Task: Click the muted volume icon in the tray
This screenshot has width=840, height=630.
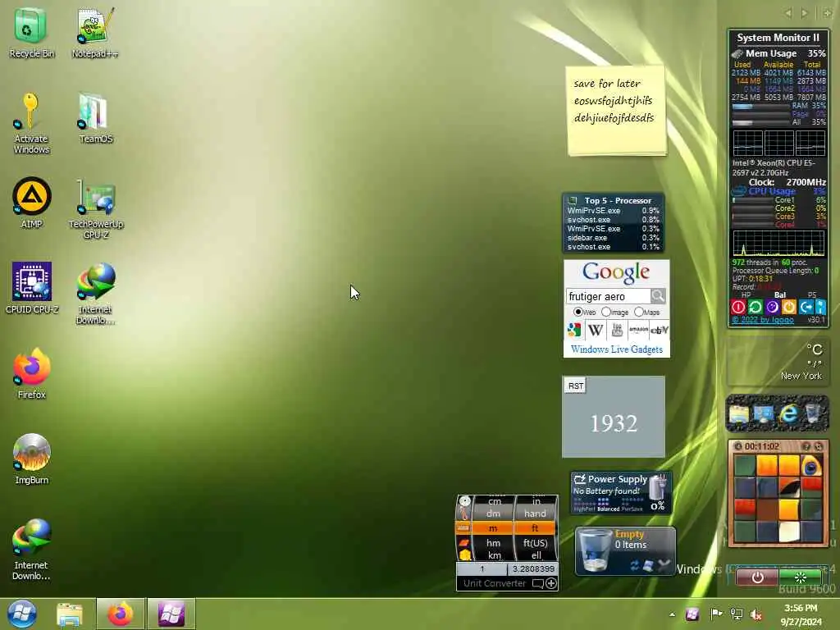Action: tap(756, 614)
